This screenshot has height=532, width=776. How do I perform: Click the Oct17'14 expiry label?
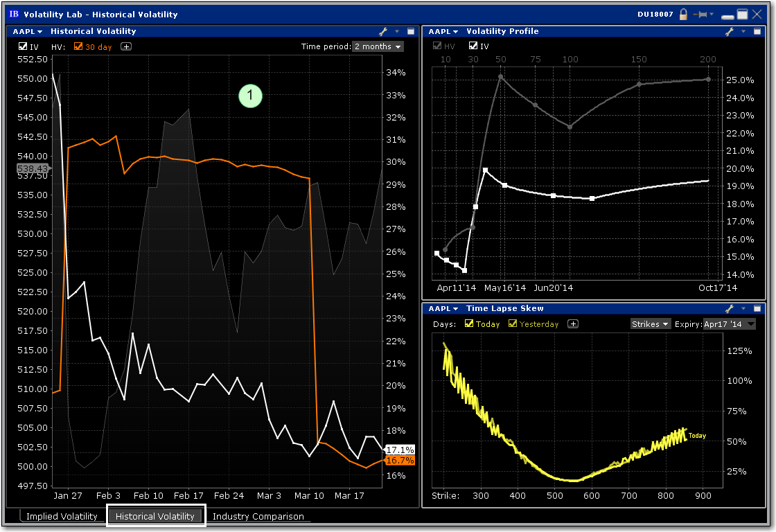[x=718, y=287]
